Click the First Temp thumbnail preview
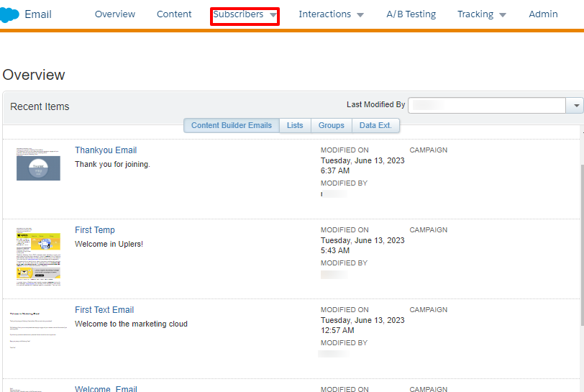The image size is (584, 392). (38, 257)
